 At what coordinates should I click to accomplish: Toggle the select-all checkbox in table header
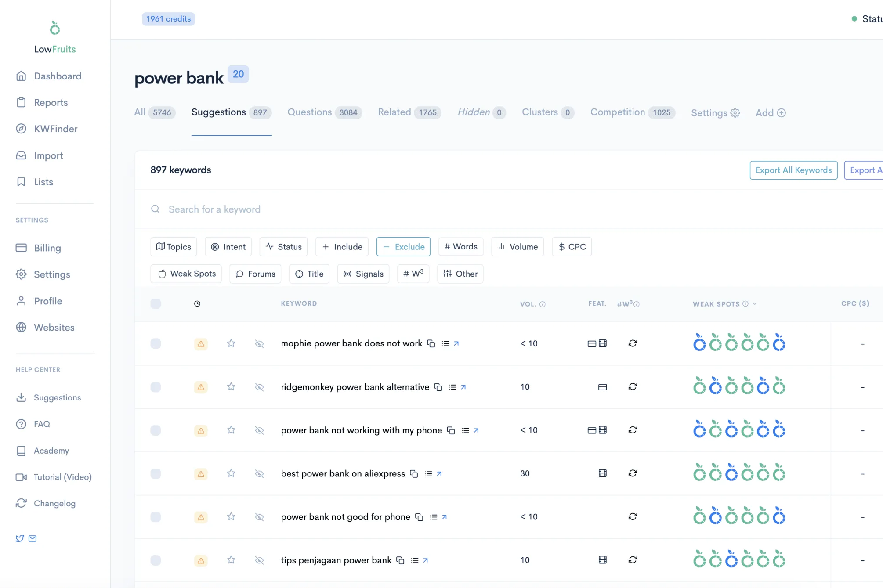click(x=156, y=303)
